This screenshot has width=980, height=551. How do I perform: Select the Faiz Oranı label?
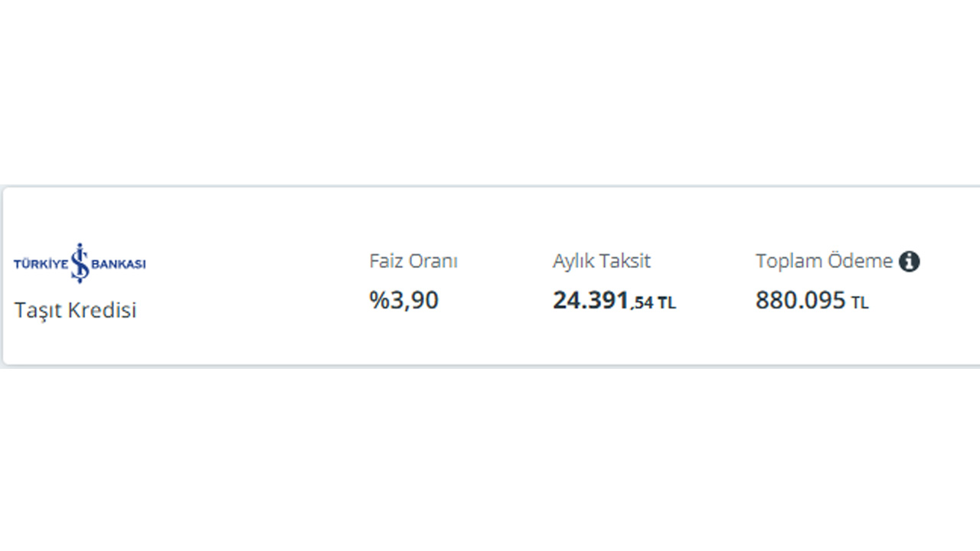413,261
